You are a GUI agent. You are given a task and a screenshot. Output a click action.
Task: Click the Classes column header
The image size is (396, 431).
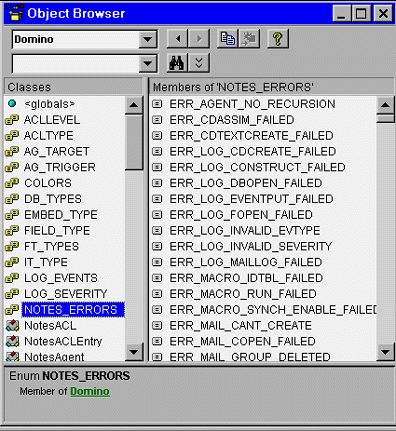(x=73, y=87)
